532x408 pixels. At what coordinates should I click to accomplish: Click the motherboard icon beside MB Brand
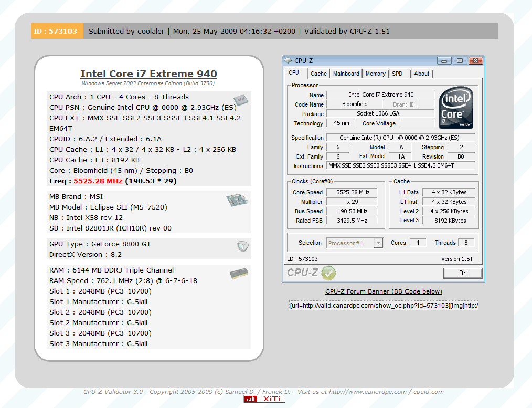click(237, 200)
